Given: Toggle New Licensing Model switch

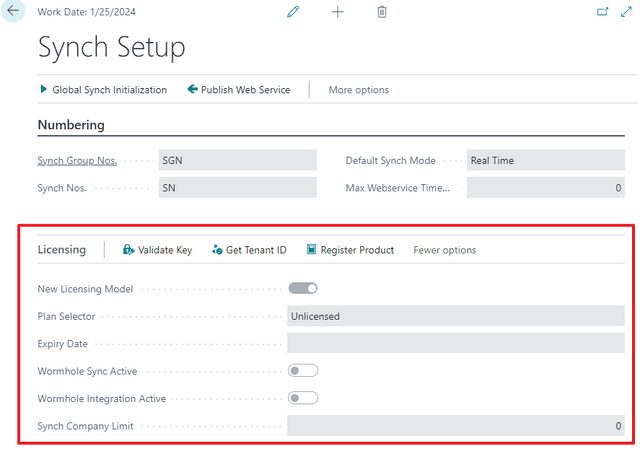Looking at the screenshot, I should [303, 288].
